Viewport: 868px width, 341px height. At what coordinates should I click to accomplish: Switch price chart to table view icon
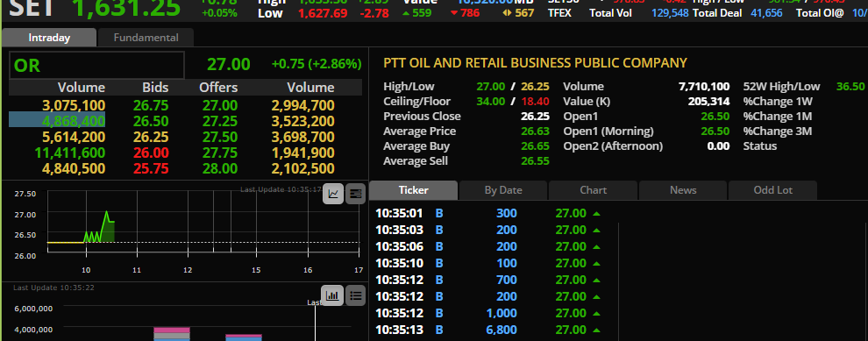pos(355,194)
